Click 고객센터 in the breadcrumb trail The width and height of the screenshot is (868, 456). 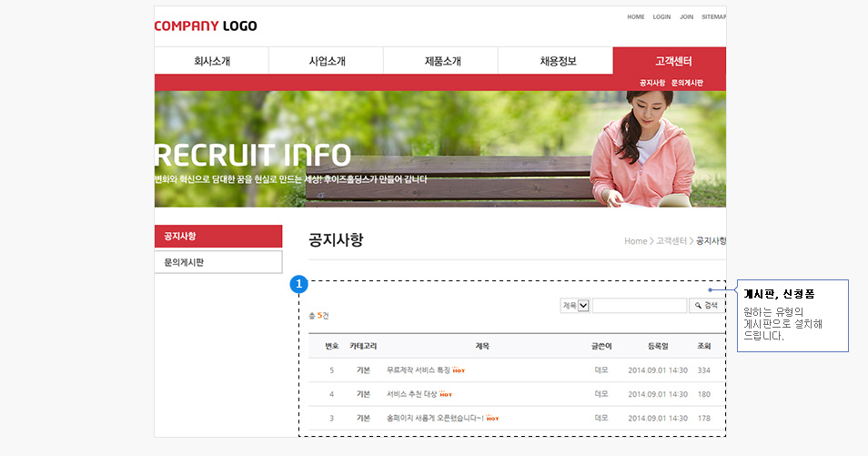[x=671, y=241]
